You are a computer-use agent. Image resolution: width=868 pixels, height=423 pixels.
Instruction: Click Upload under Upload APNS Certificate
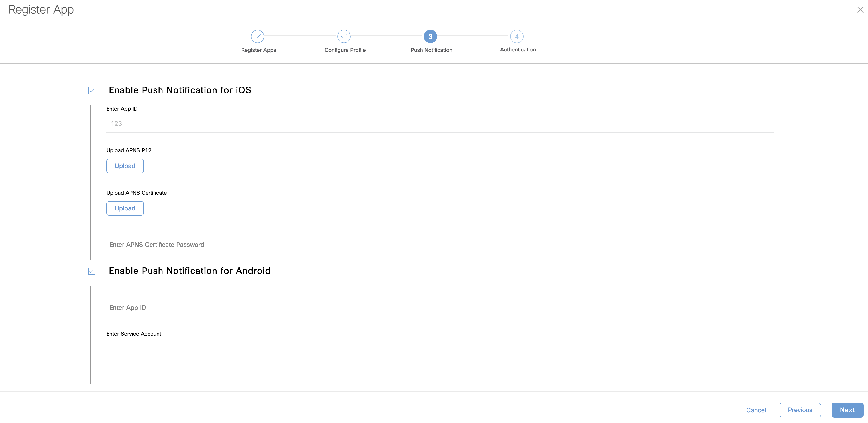click(125, 208)
